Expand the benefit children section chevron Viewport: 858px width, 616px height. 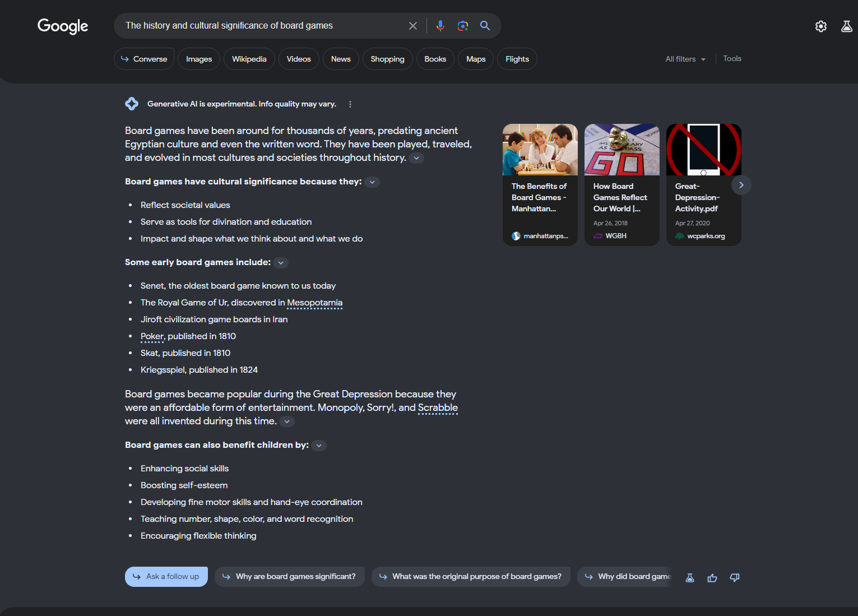click(x=319, y=446)
